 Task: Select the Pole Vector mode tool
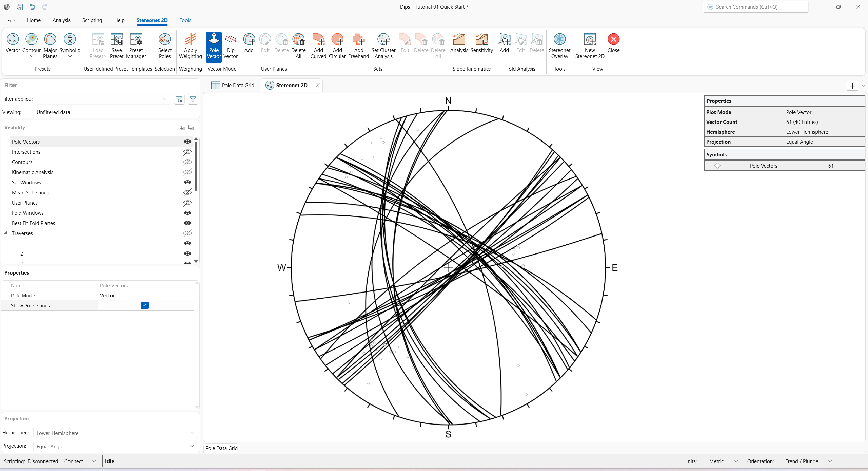(x=214, y=46)
